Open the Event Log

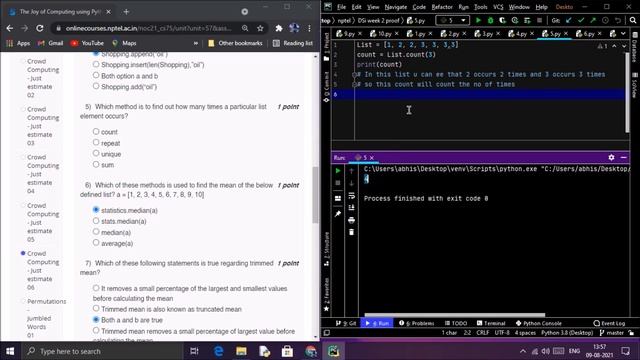pos(609,323)
